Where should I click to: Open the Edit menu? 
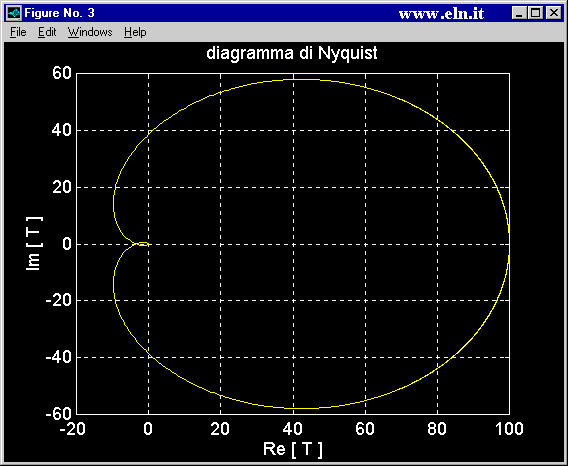click(47, 32)
